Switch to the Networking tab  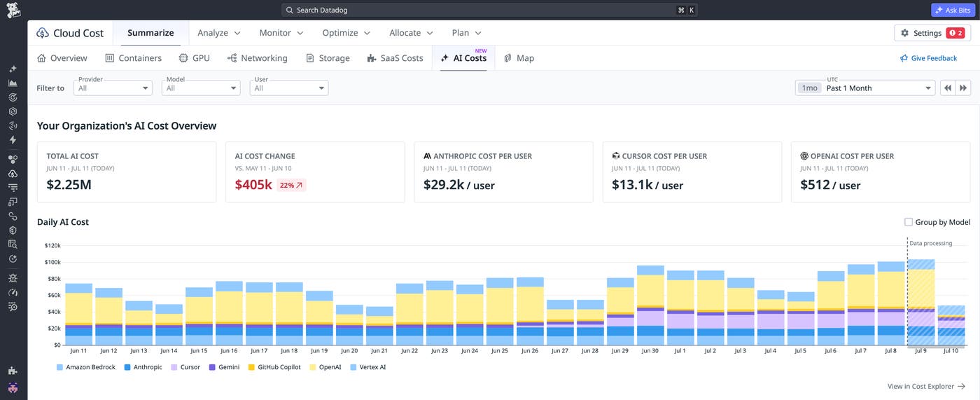258,58
